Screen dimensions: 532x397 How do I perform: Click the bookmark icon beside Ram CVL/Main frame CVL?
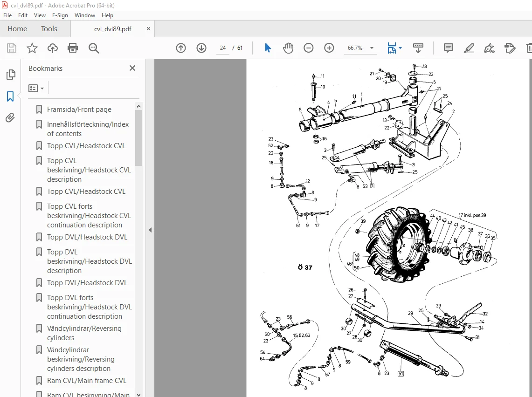pos(39,381)
